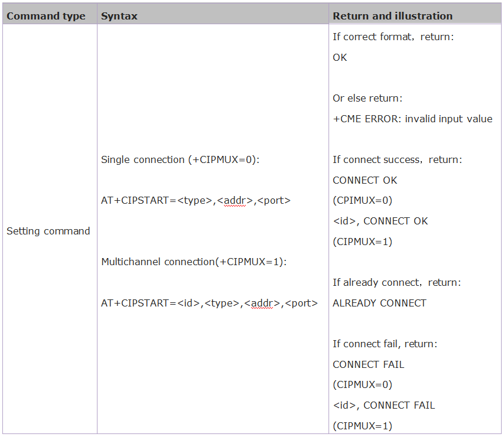
Task: Click the If connect success, return line
Action: (397, 159)
